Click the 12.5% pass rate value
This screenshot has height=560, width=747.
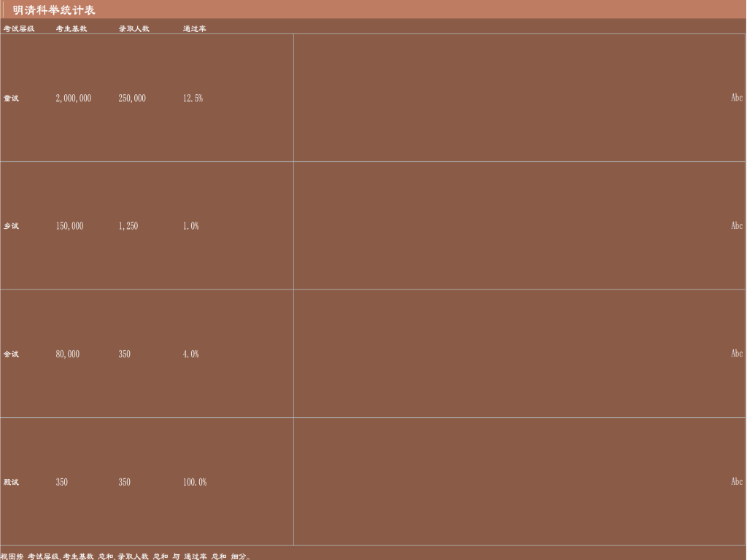pyautogui.click(x=193, y=98)
